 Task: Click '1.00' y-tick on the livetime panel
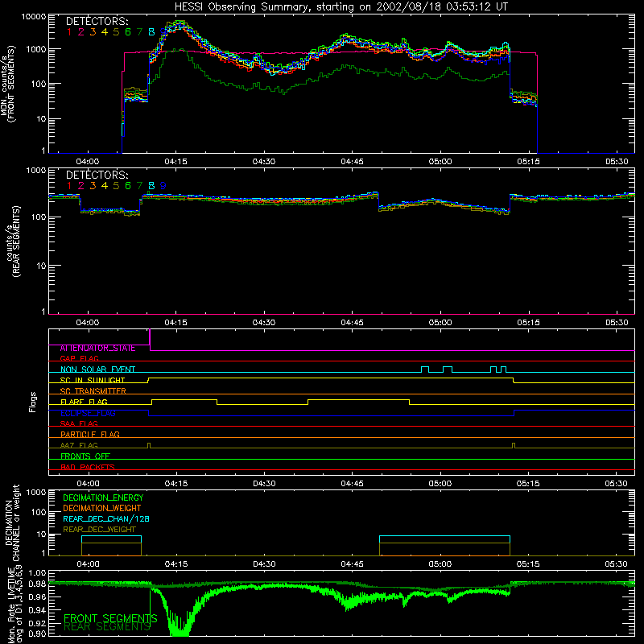(37, 573)
